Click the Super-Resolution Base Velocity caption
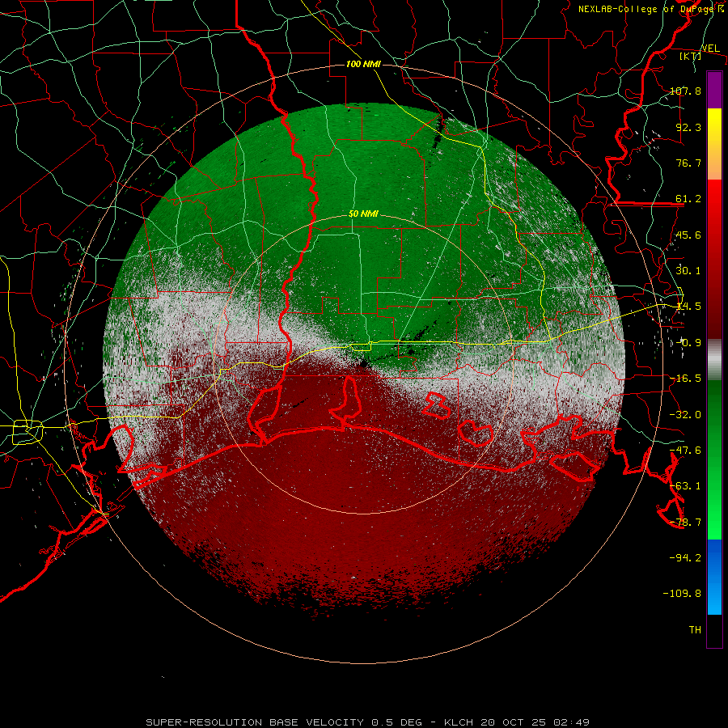This screenshot has height=728, width=728. pyautogui.click(x=368, y=722)
